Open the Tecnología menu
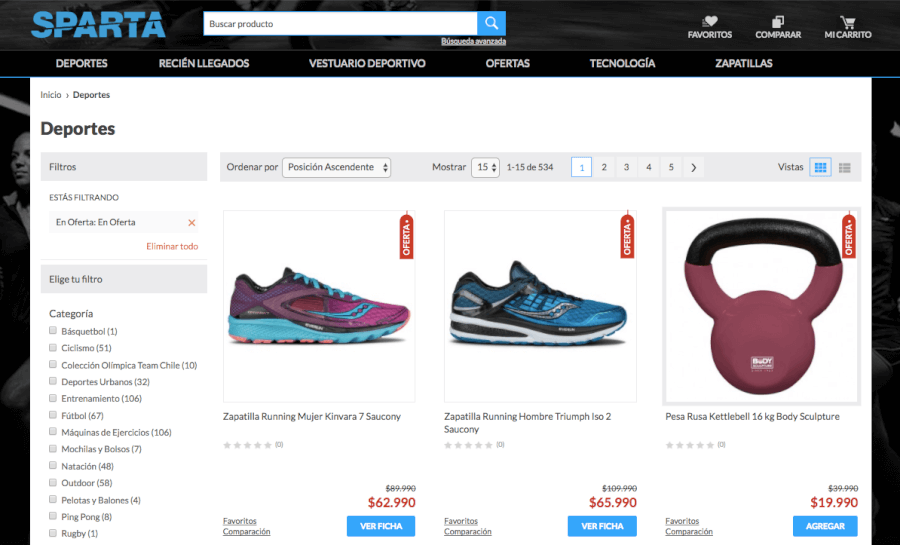 (x=622, y=64)
